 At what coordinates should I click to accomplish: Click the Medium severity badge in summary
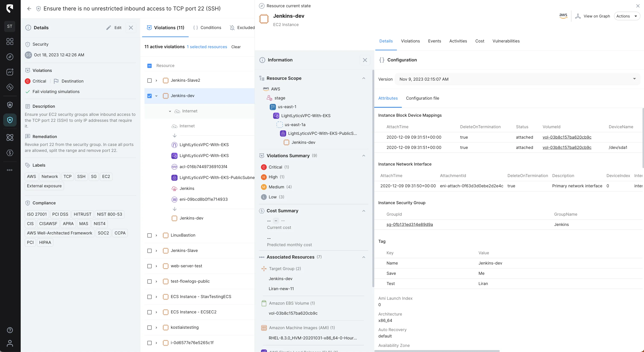click(264, 187)
